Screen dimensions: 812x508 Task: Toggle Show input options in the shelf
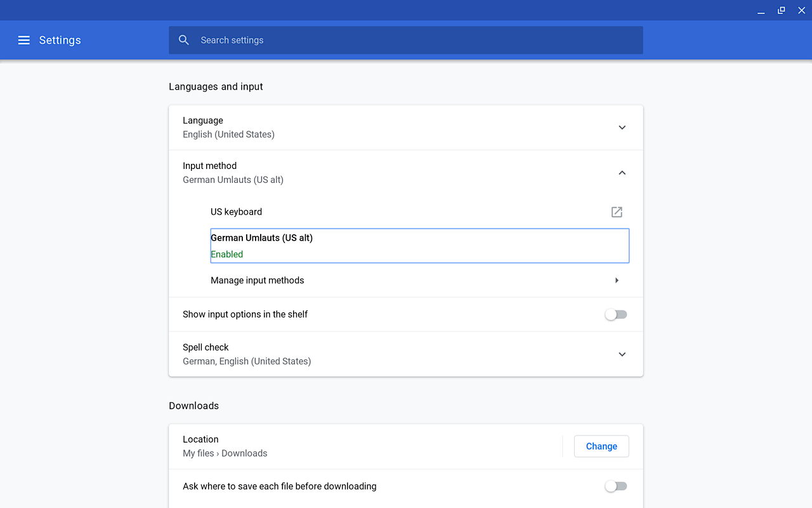click(x=615, y=314)
